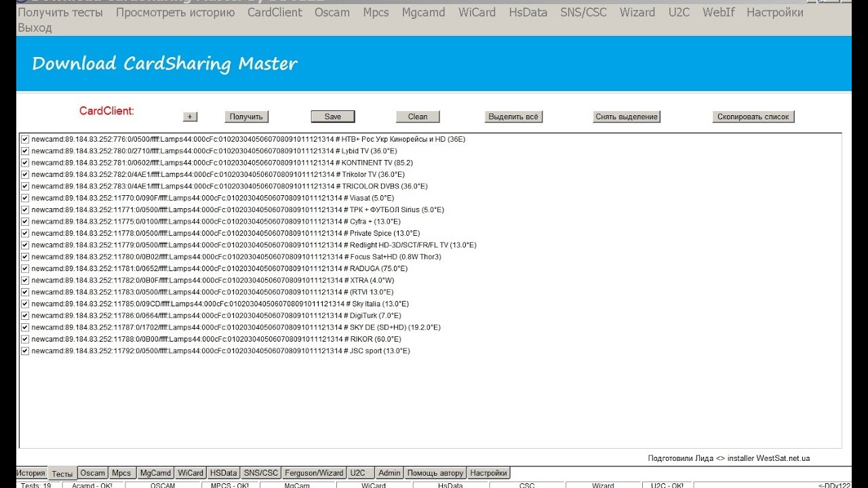The height and width of the screenshot is (488, 868).
Task: Switch to the Тесты bottom tab
Action: (x=62, y=473)
